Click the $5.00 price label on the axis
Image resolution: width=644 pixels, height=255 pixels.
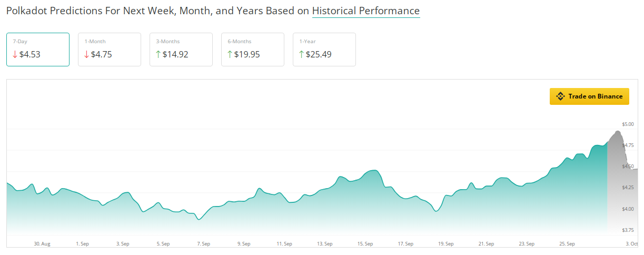tap(628, 124)
